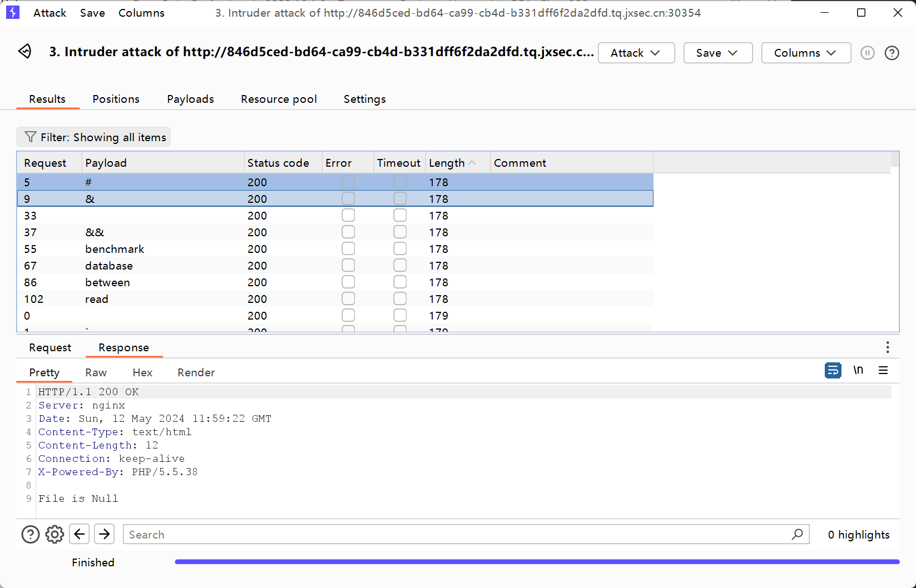Viewport: 916px width, 588px height.
Task: Toggle Error checkbox for database row
Action: 348,265
